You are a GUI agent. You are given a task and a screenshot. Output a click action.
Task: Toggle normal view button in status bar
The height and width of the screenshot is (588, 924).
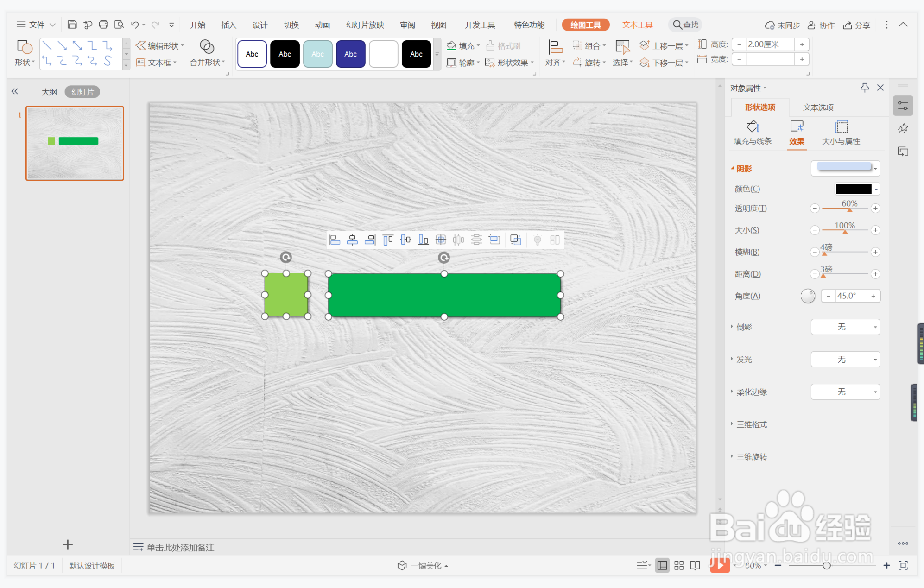pyautogui.click(x=662, y=565)
